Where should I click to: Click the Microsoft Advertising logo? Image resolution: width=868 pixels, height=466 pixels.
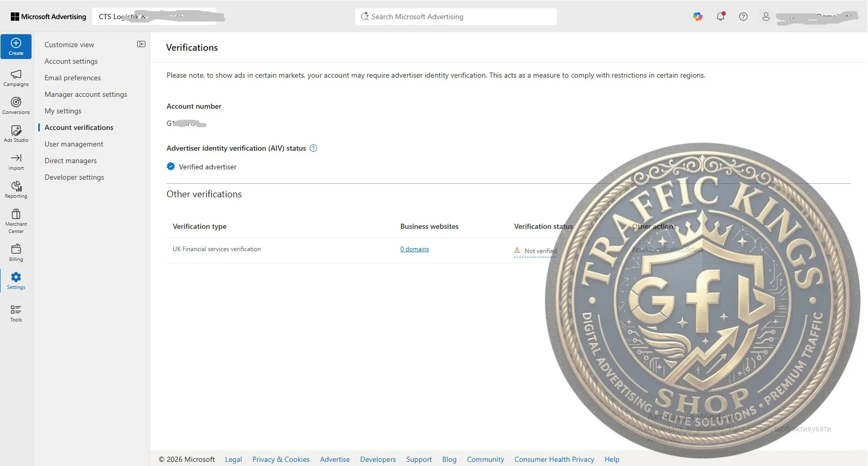coord(49,17)
